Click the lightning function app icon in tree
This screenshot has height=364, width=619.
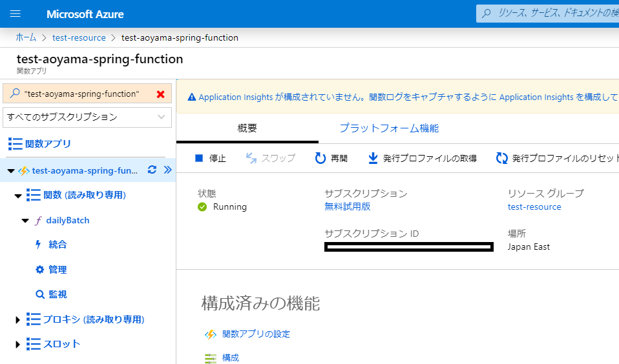(24, 171)
